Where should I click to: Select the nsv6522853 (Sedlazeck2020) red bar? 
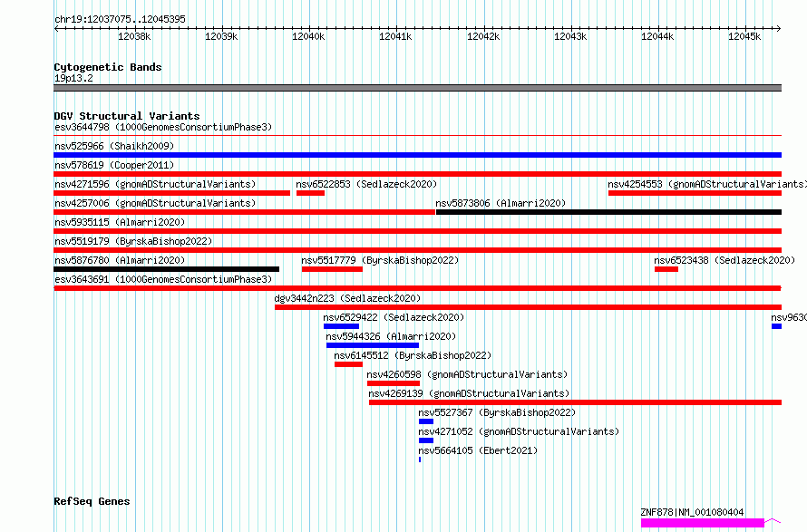tap(310, 193)
